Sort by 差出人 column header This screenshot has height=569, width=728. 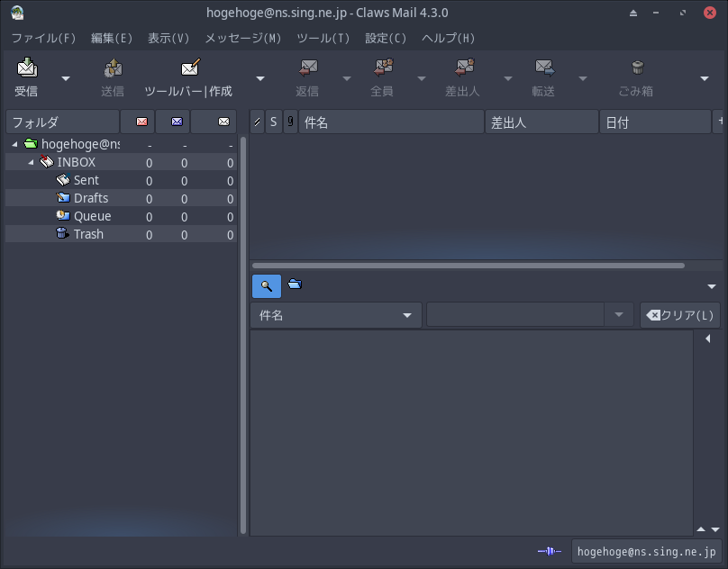click(541, 122)
